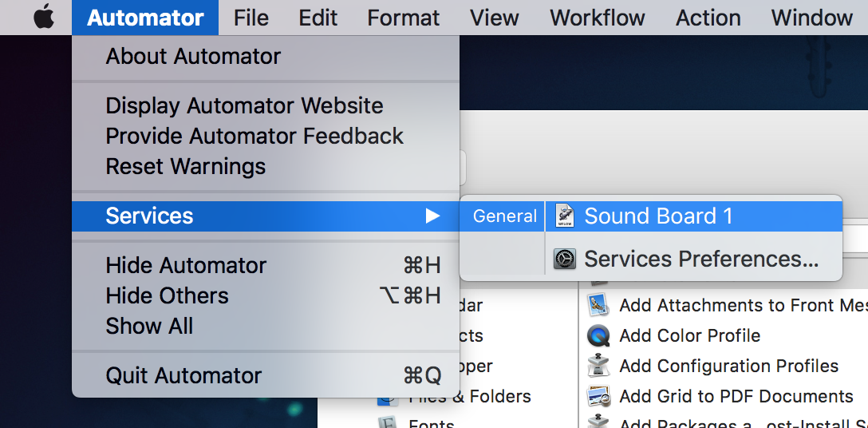Open the Action menu
Screen dimensions: 868x428
click(708, 18)
